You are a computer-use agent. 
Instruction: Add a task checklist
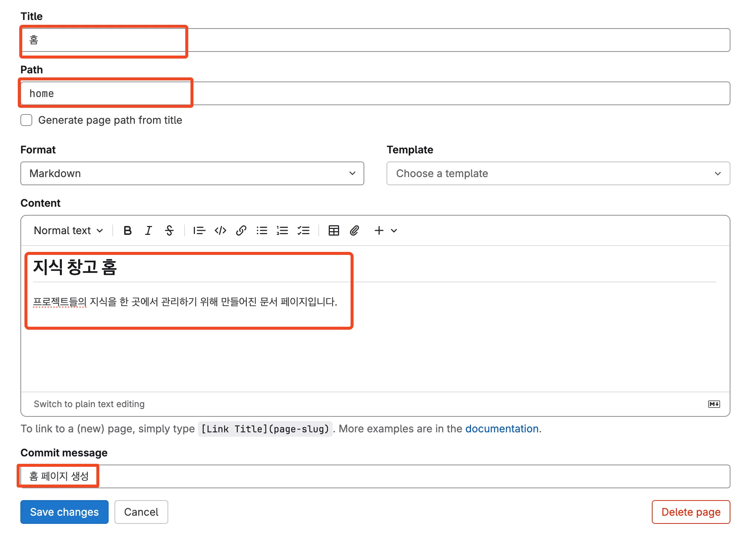[304, 230]
